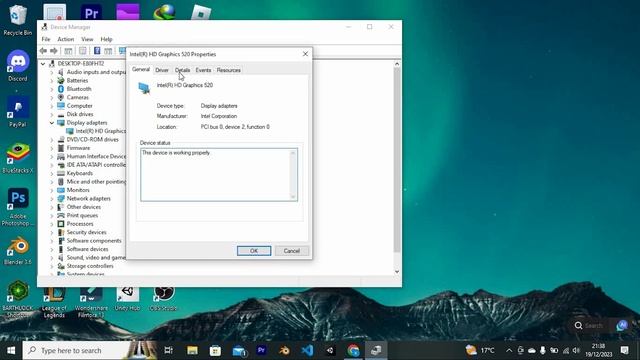Open the Resources tab
640x360 pixels.
(x=229, y=70)
